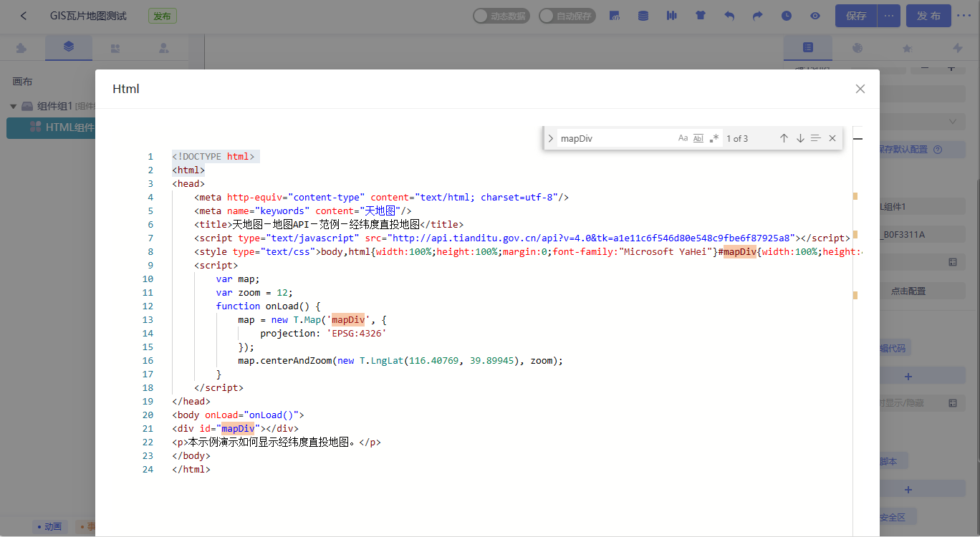Viewport: 980px width, 537px height.
Task: Click the mapDiv search input field
Action: tap(616, 138)
